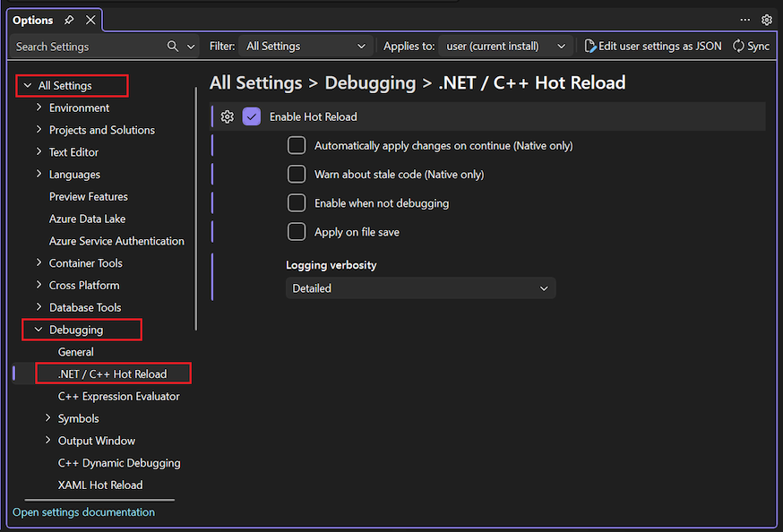Uncheck Enable Hot Reload
Viewport: 783px width, 532px height.
(252, 116)
